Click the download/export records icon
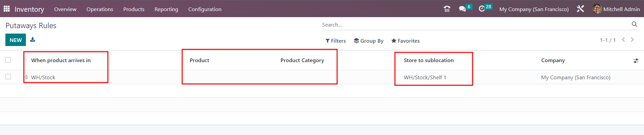Image resolution: width=644 pixels, height=135 pixels. click(33, 40)
